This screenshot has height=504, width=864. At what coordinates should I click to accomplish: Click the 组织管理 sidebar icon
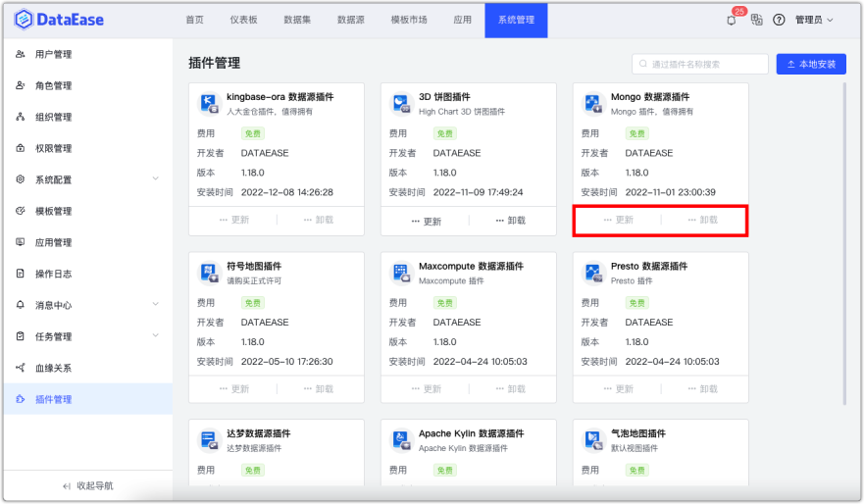coord(21,117)
